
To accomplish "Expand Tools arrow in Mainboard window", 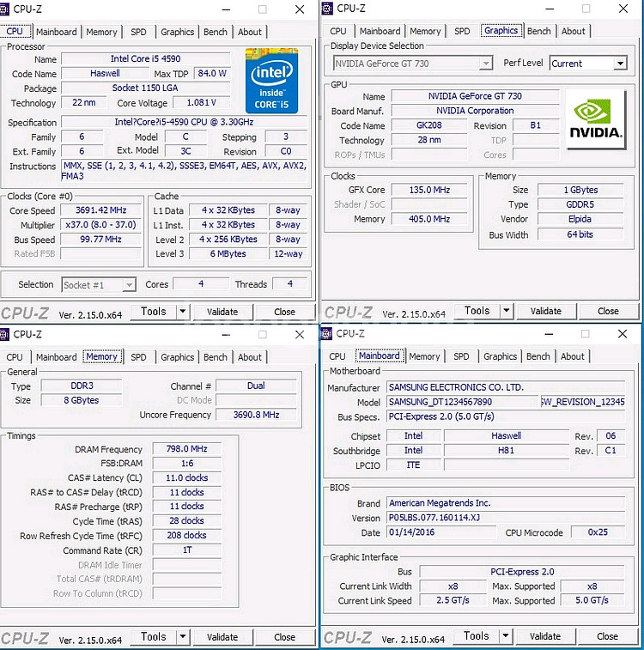I will coord(505,635).
